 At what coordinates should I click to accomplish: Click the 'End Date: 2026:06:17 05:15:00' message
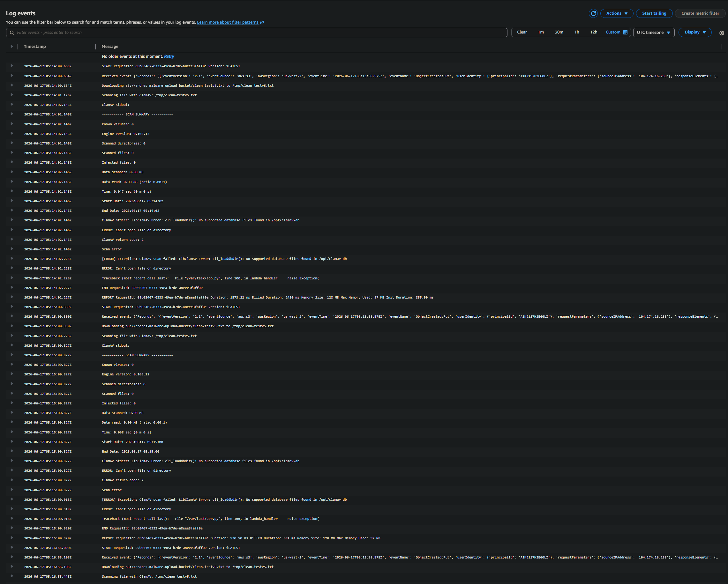click(x=130, y=451)
